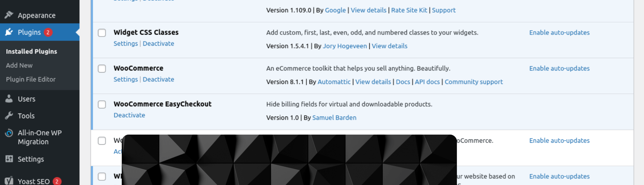Click the Yoast SEO notification badge
This screenshot has width=644, height=185.
coord(57,181)
